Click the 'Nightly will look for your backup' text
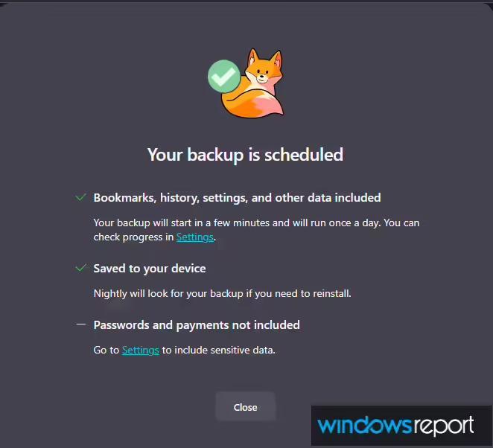 222,293
